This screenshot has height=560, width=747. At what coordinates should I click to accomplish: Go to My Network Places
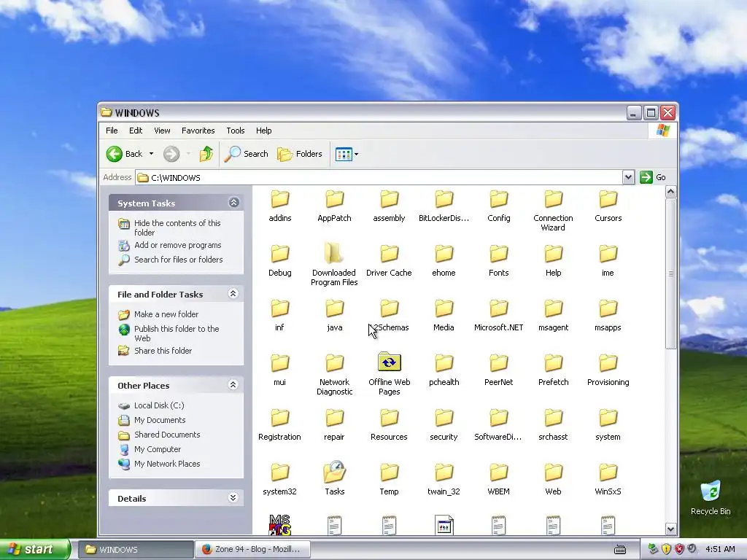[167, 464]
